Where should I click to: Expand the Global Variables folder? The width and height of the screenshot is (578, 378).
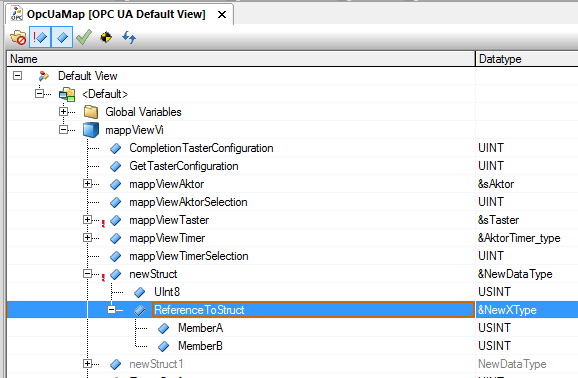click(64, 112)
